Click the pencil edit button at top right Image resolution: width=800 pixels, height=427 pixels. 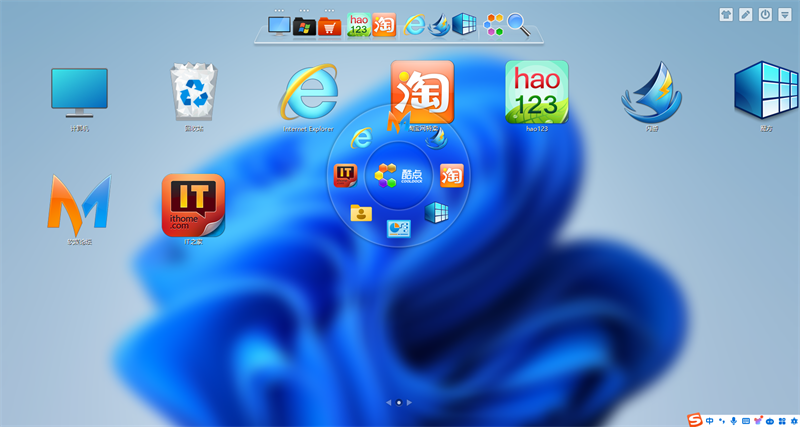pyautogui.click(x=745, y=14)
